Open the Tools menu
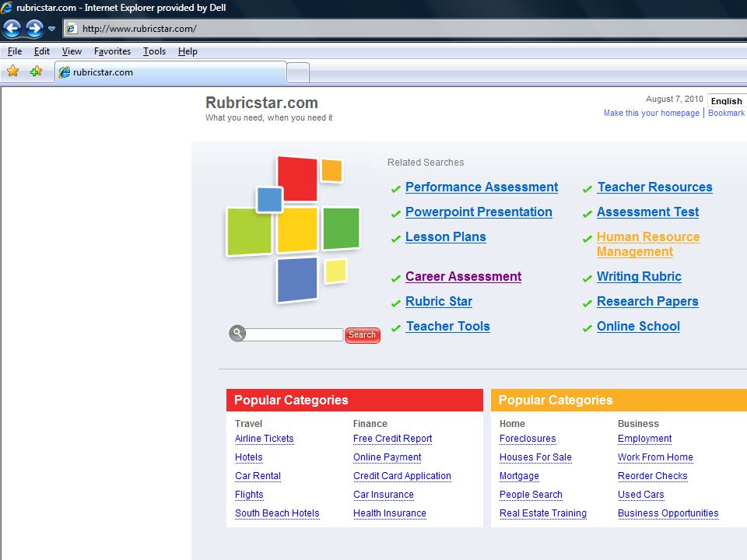Image resolution: width=747 pixels, height=560 pixels. pos(154,51)
